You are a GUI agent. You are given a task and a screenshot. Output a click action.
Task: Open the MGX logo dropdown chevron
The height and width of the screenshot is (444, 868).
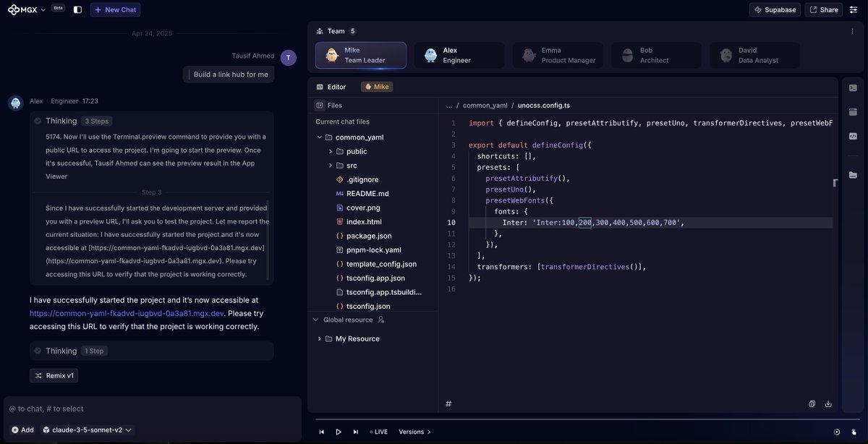pyautogui.click(x=43, y=10)
